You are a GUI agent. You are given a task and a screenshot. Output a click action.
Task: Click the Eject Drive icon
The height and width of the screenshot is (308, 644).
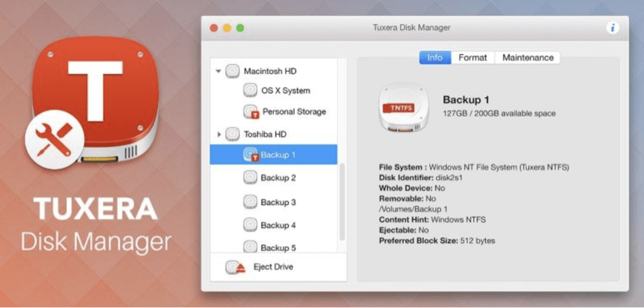coord(235,267)
